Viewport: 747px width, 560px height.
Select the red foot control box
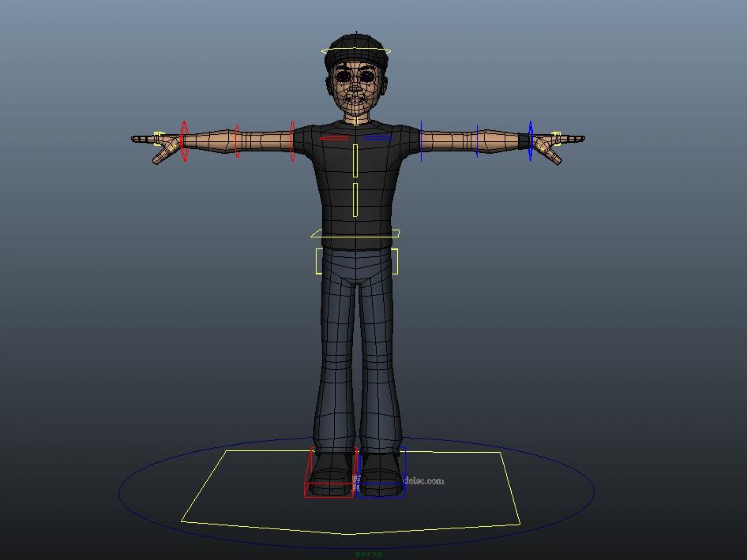(x=331, y=473)
